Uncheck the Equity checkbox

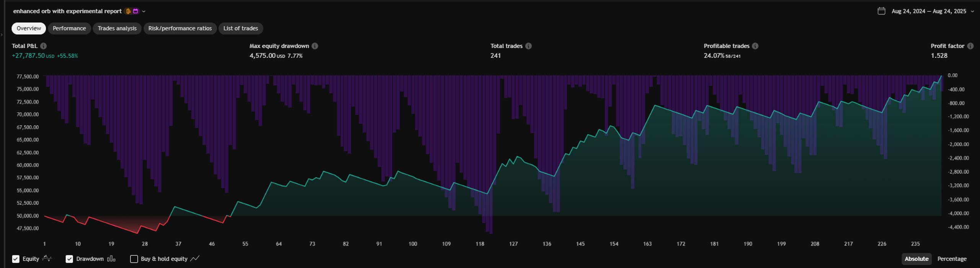tap(16, 259)
